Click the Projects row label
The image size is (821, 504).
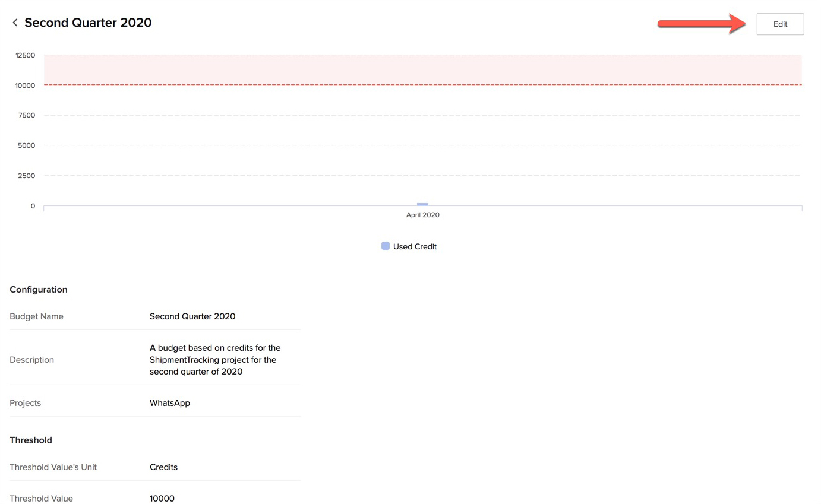(25, 402)
